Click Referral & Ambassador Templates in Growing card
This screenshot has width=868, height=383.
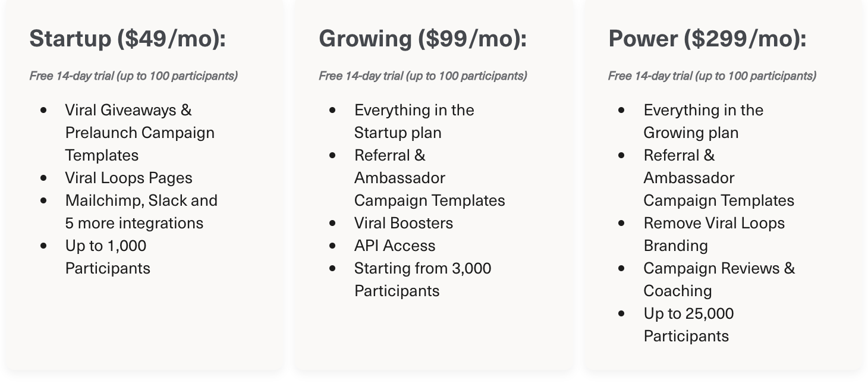pos(429,178)
